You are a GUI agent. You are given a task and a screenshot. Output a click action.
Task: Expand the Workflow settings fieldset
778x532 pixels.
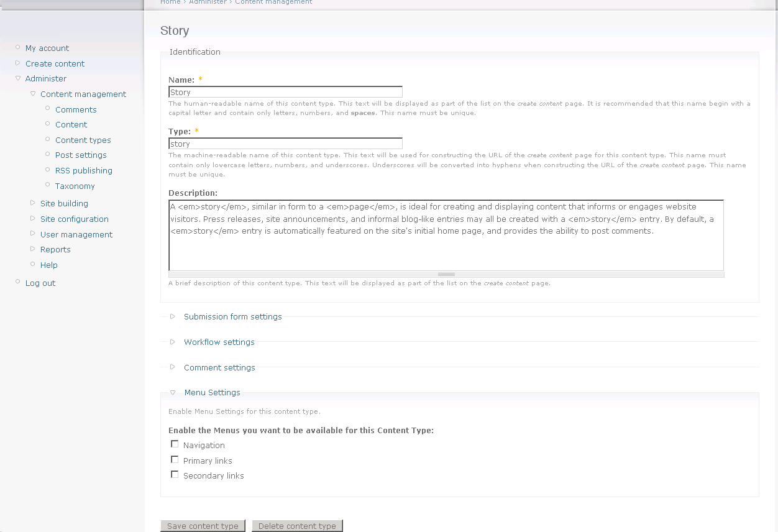click(x=219, y=342)
